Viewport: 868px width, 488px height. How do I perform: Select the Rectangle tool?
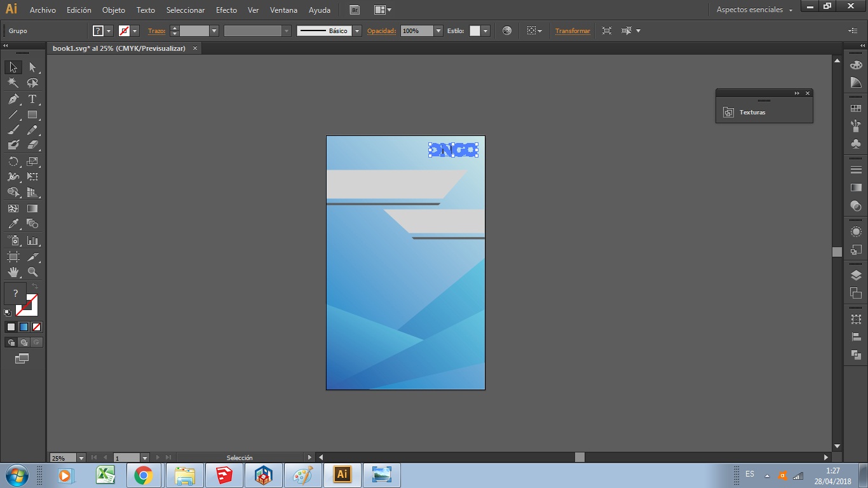tap(32, 115)
